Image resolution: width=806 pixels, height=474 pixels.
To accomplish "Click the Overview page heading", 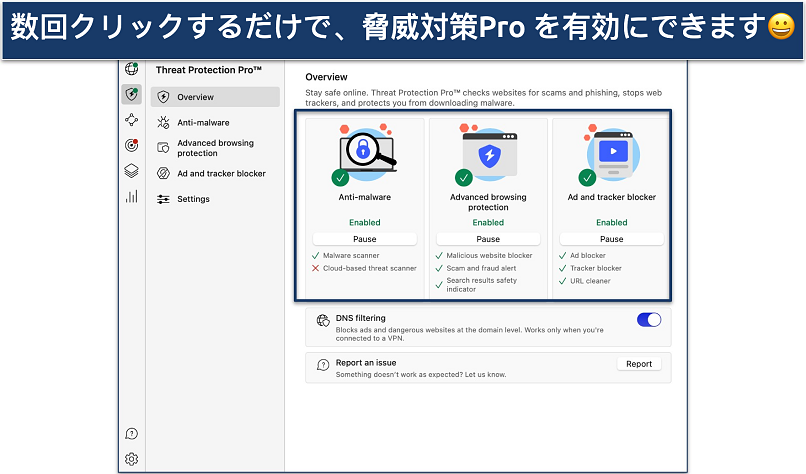I will [326, 77].
